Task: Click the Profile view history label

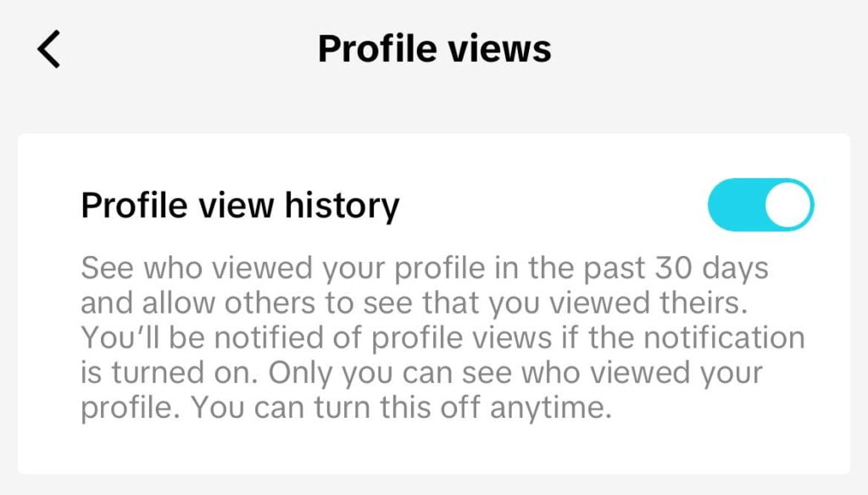Action: click(239, 206)
